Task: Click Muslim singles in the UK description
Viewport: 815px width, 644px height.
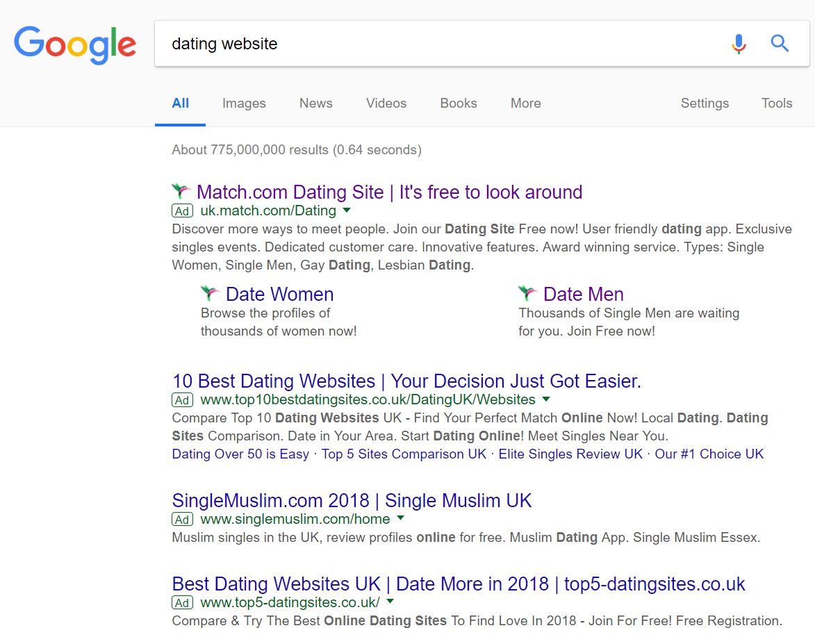Action: [466, 537]
